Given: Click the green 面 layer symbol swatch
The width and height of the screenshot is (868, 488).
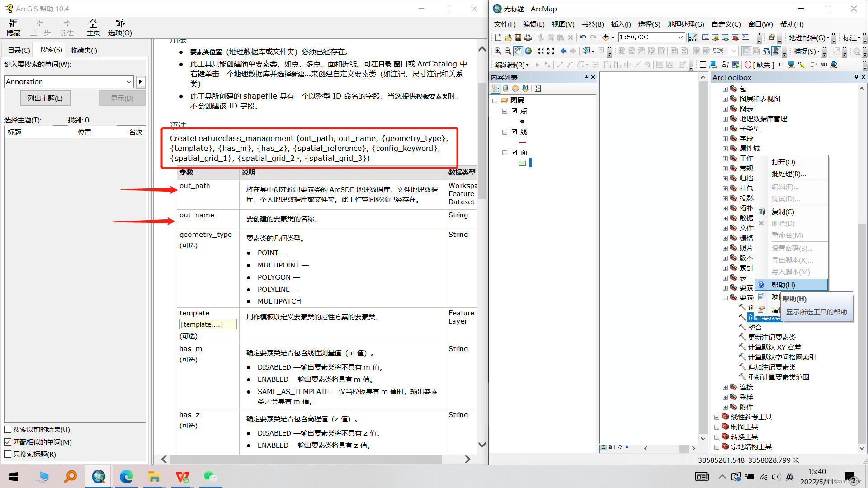Looking at the screenshot, I should point(522,163).
